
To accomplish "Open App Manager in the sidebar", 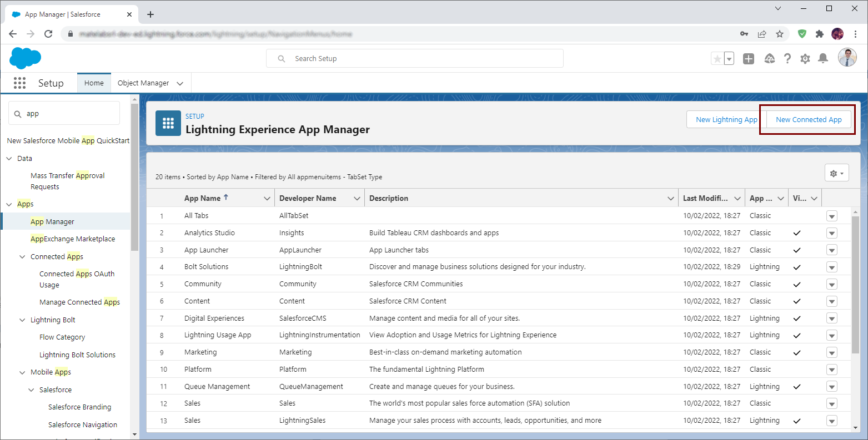I will tap(52, 221).
